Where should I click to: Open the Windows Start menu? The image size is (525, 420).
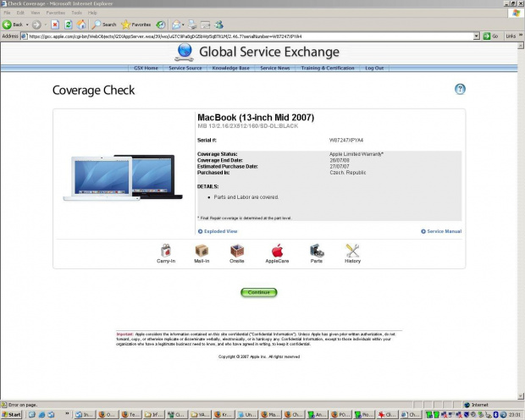pyautogui.click(x=12, y=415)
